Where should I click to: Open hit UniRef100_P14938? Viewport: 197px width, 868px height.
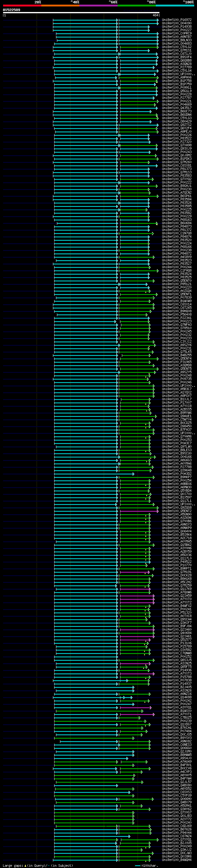pyautogui.click(x=177, y=26)
